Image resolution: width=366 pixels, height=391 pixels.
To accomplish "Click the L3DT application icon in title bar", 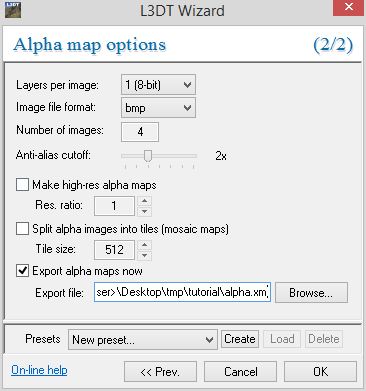I will [13, 10].
